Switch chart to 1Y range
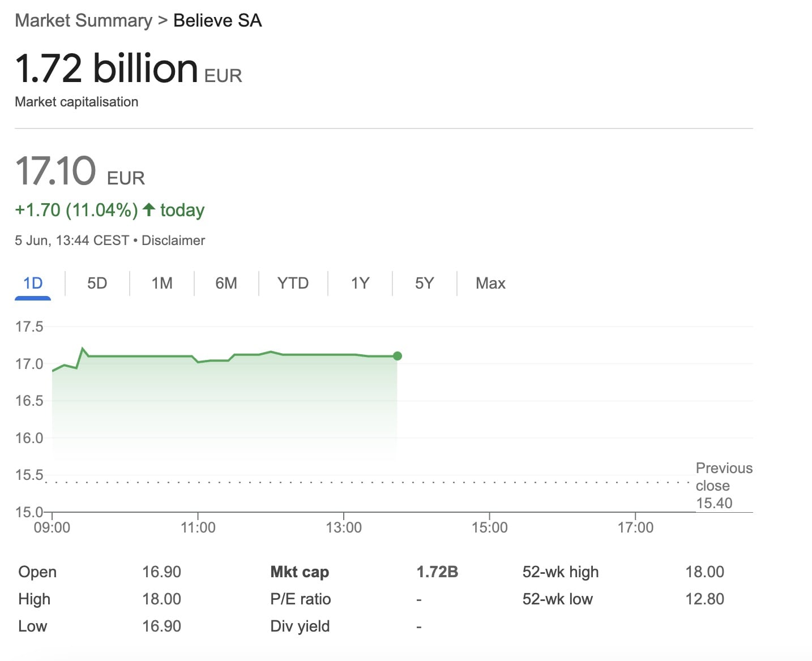This screenshot has height=661, width=812. coord(360,283)
